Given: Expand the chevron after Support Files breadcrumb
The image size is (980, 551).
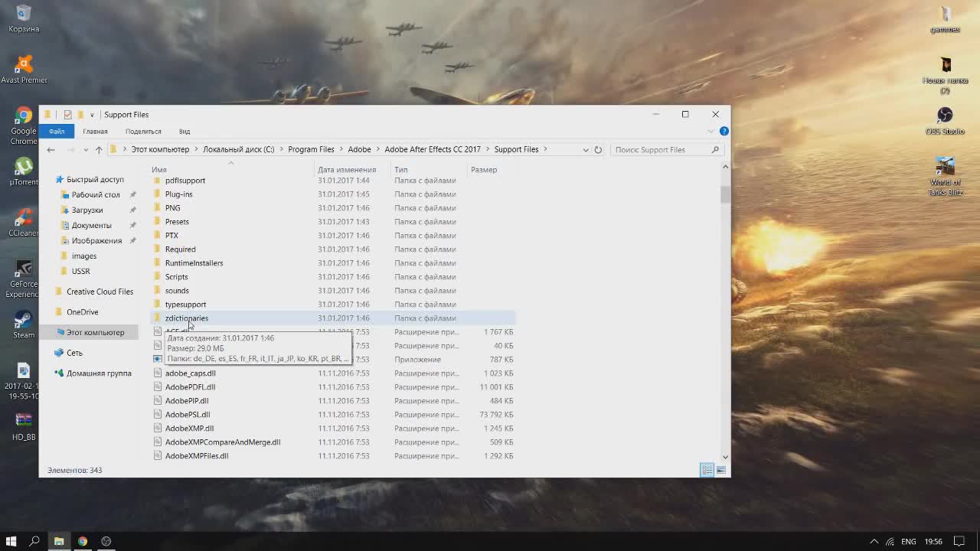Looking at the screenshot, I should click(546, 149).
